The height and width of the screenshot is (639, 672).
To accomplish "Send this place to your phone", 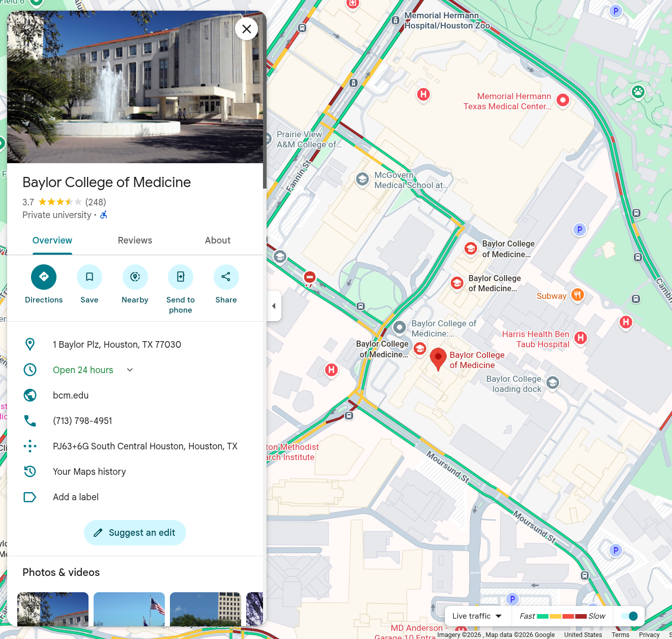I will (181, 277).
